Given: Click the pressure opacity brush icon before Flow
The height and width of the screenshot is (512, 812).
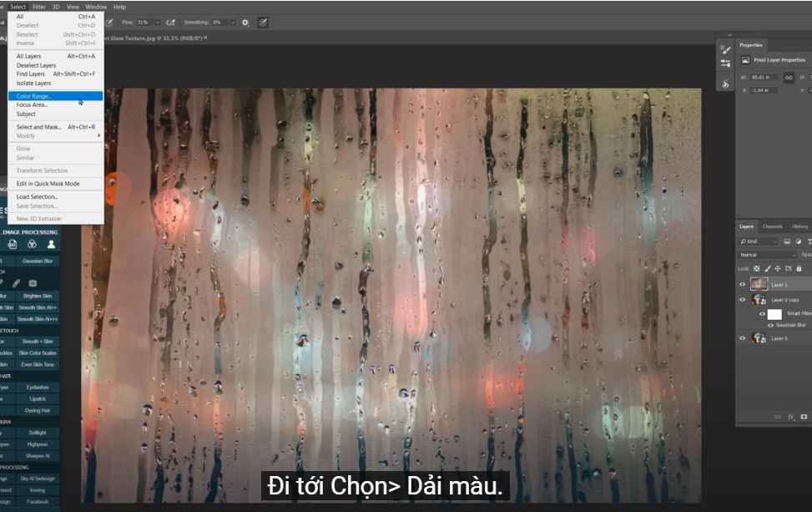Looking at the screenshot, I should tap(109, 23).
